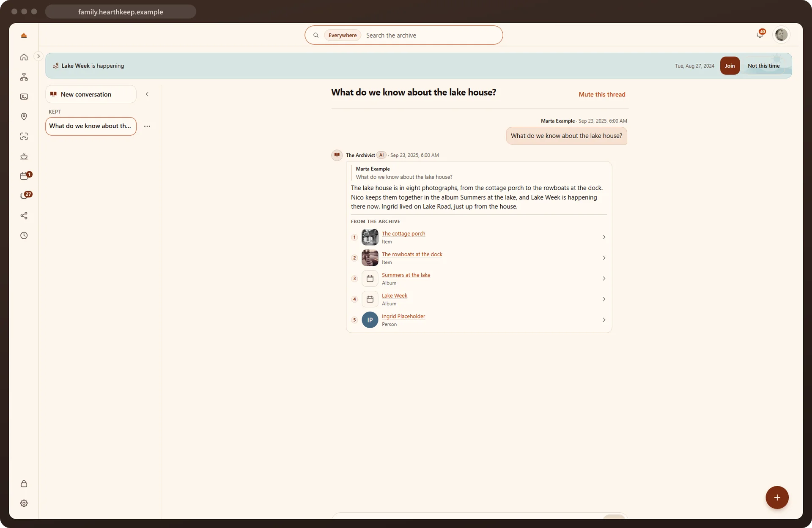
Task: Dismiss banner with Not this time
Action: pos(763,66)
